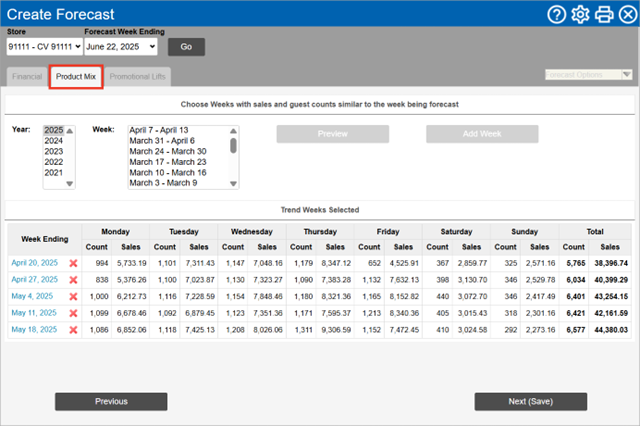The width and height of the screenshot is (640, 426).
Task: Click the Preview button
Action: (333, 134)
